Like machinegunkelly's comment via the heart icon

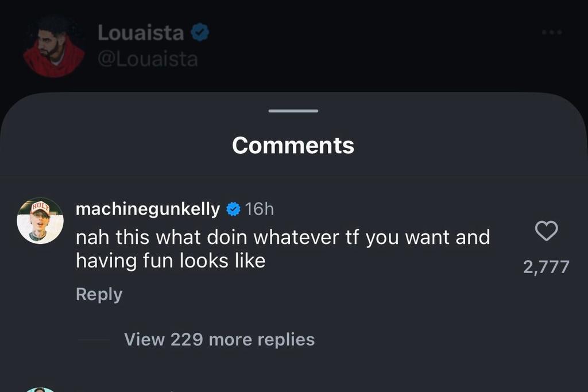click(546, 231)
